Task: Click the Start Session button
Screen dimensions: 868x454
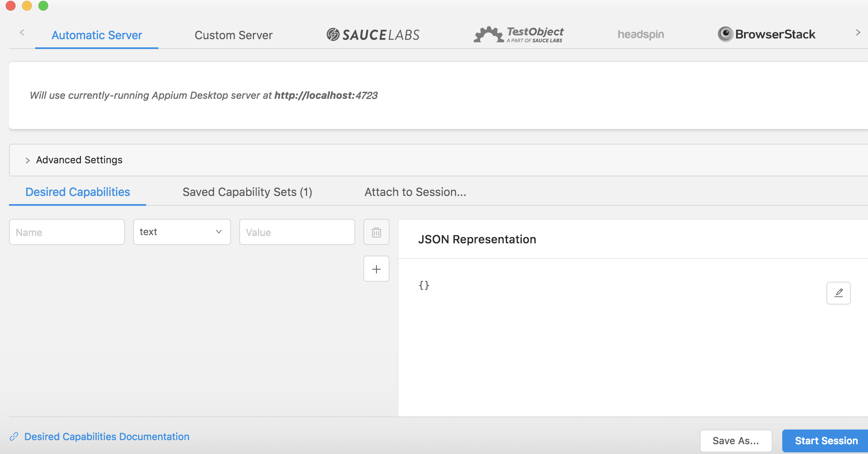Action: click(x=826, y=441)
